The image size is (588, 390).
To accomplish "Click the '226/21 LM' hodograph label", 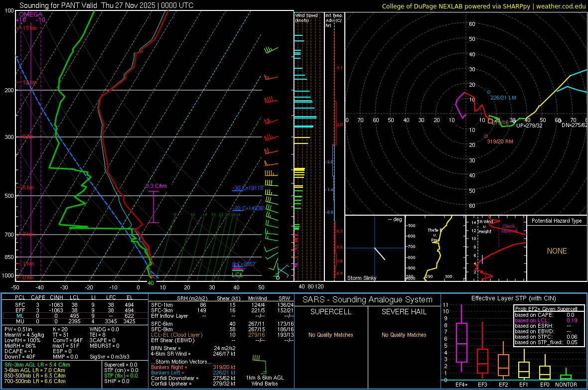I will (503, 98).
